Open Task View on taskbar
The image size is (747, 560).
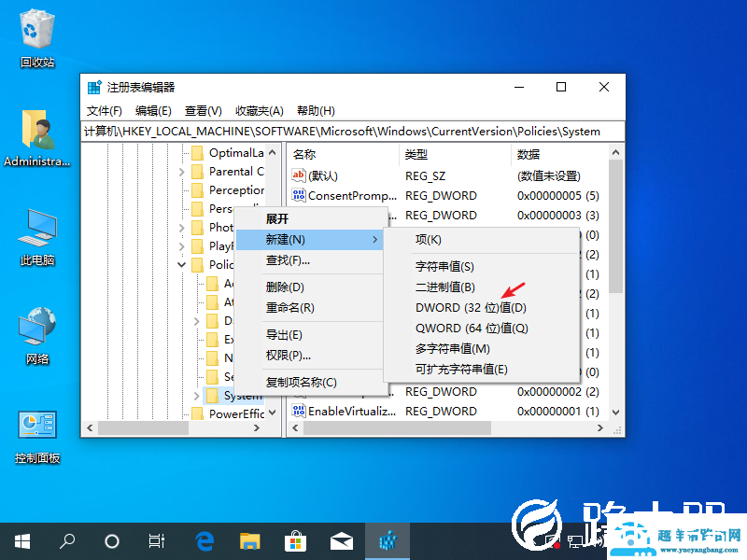157,541
